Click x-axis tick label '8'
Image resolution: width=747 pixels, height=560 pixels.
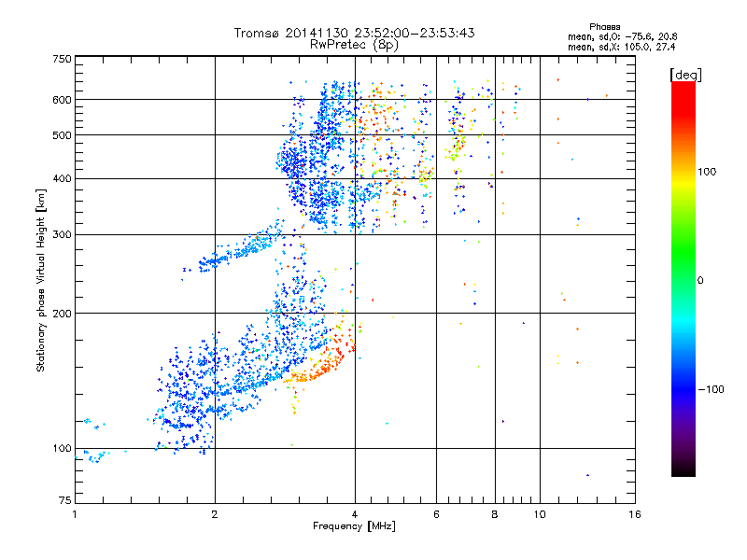pos(495,514)
